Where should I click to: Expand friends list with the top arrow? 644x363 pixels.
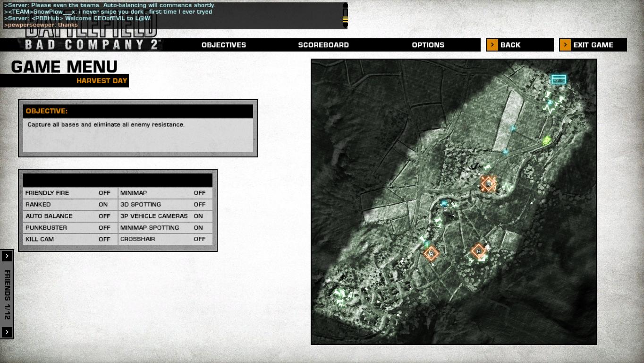click(x=7, y=256)
